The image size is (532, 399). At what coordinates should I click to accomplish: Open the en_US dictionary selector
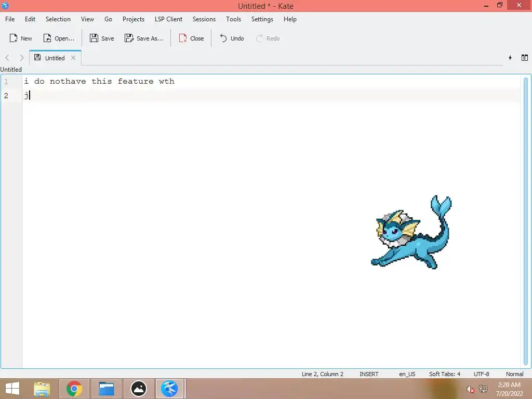[x=407, y=374]
